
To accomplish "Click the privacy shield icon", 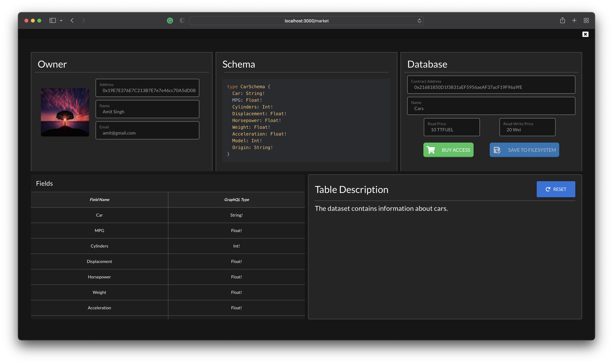I will point(182,21).
